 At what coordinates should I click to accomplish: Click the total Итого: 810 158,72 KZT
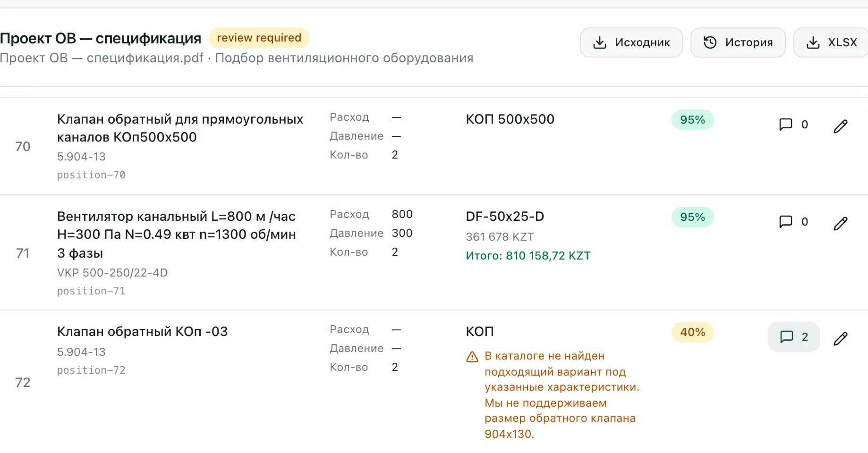[528, 256]
